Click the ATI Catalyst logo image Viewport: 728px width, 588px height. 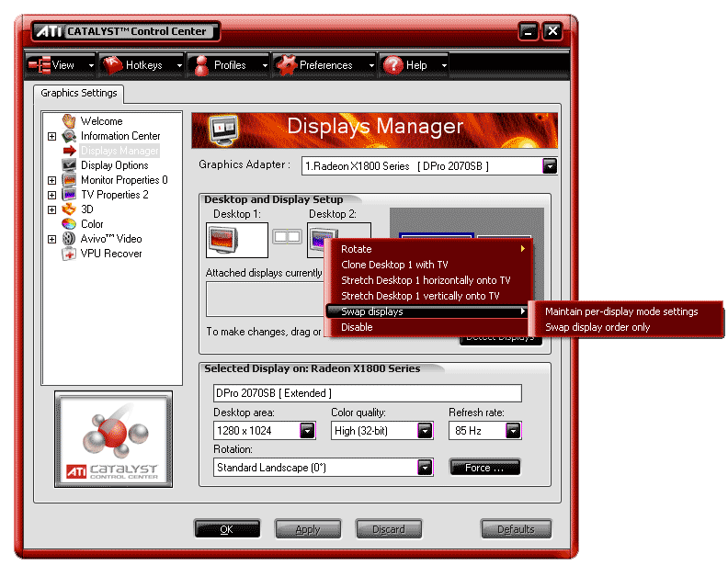pos(114,439)
